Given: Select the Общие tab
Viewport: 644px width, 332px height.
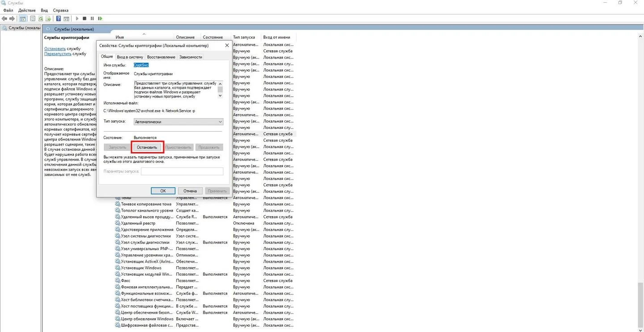Looking at the screenshot, I should [x=107, y=56].
